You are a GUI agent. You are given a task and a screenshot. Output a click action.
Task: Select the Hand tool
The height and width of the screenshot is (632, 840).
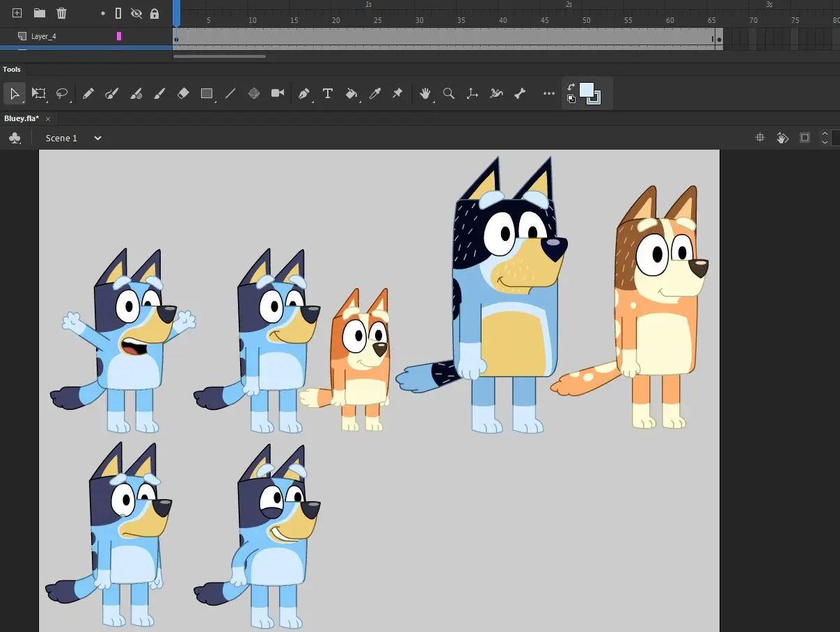(x=425, y=93)
